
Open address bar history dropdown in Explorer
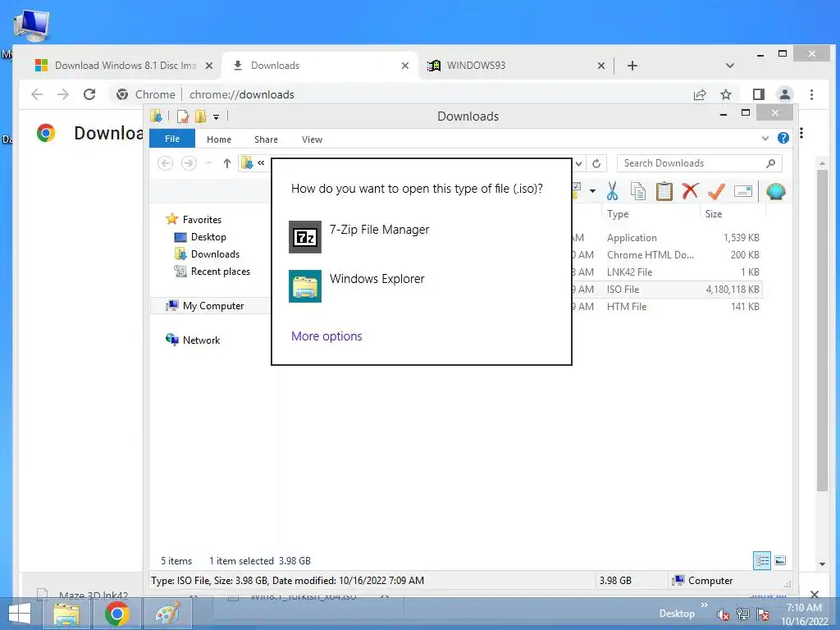coord(579,163)
